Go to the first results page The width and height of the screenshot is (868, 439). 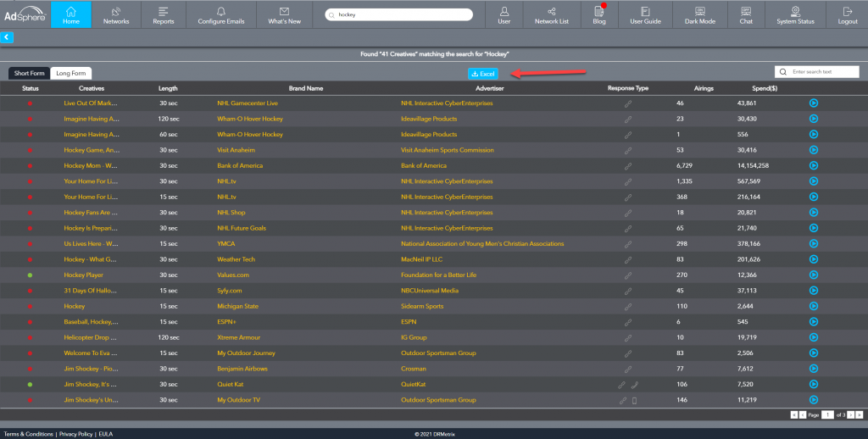[x=793, y=414]
